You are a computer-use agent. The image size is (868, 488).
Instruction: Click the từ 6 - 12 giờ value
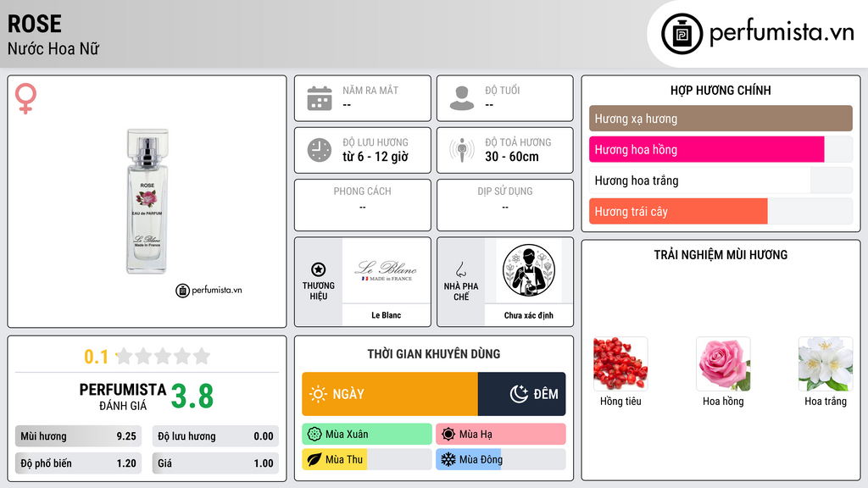point(376,157)
